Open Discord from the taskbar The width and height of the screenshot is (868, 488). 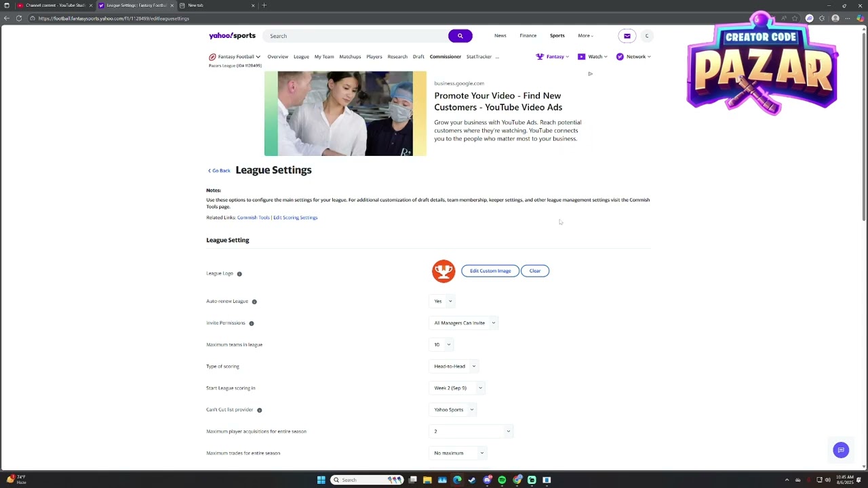(x=487, y=480)
